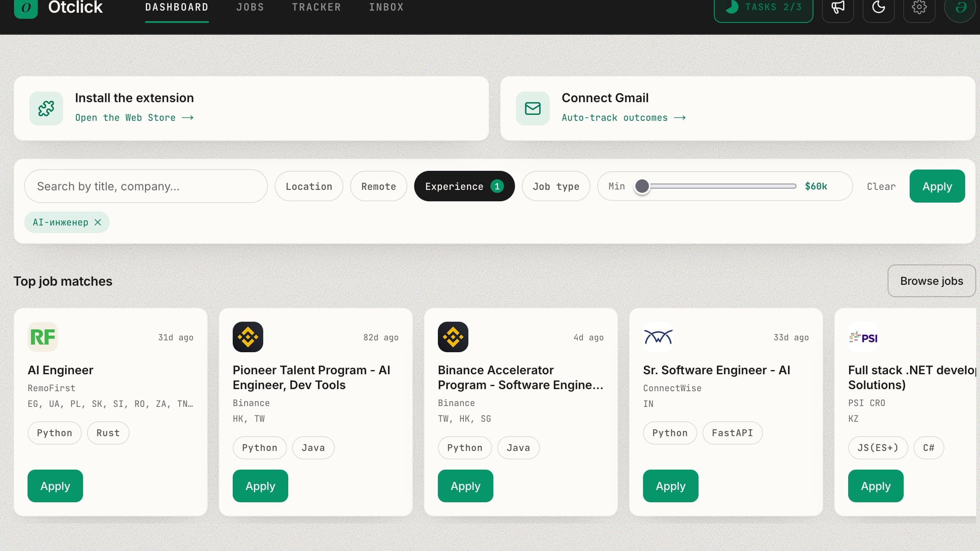This screenshot has height=551, width=980.
Task: Click the RemoFirst RF logo
Action: pyautogui.click(x=43, y=337)
